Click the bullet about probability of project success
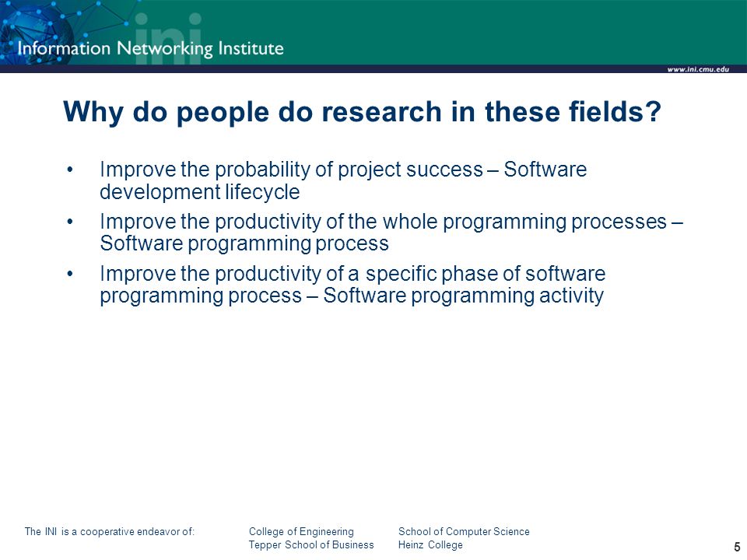Viewport: 747px width, 560px height. point(343,180)
